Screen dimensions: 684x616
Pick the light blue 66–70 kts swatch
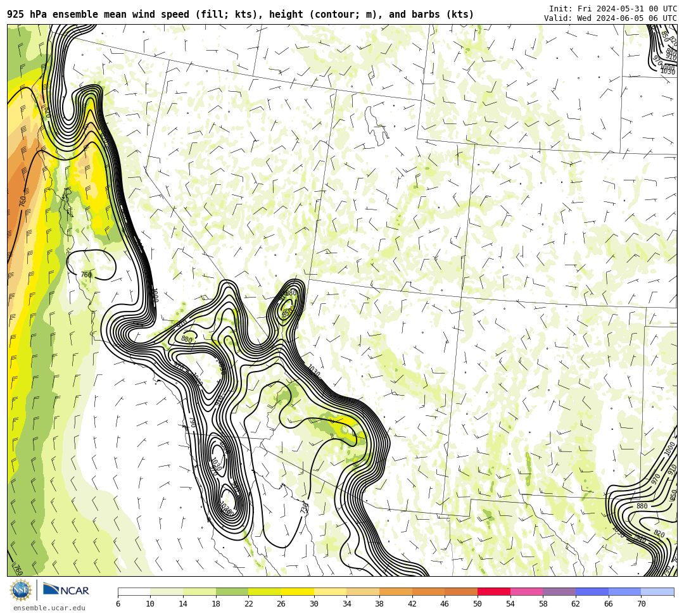pyautogui.click(x=624, y=591)
